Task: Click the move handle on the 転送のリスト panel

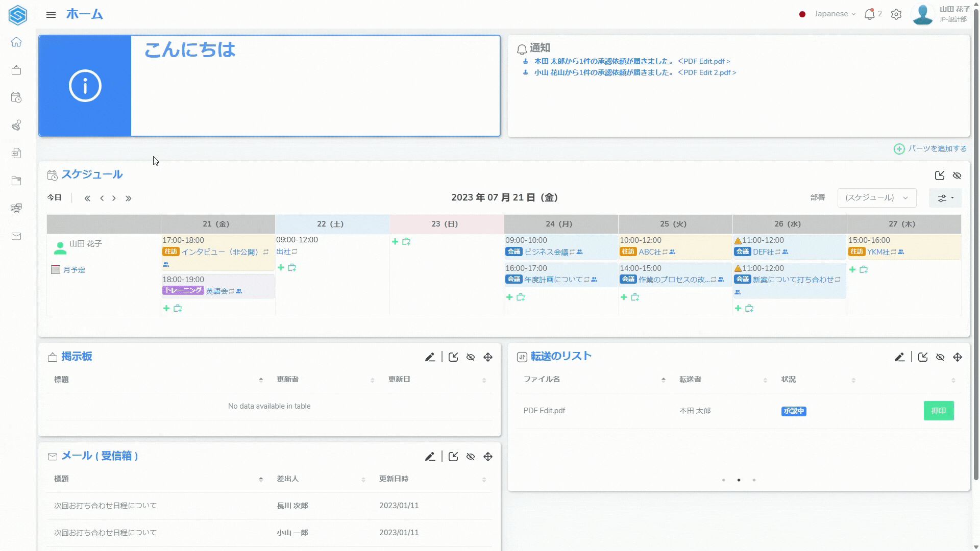Action: tap(958, 357)
